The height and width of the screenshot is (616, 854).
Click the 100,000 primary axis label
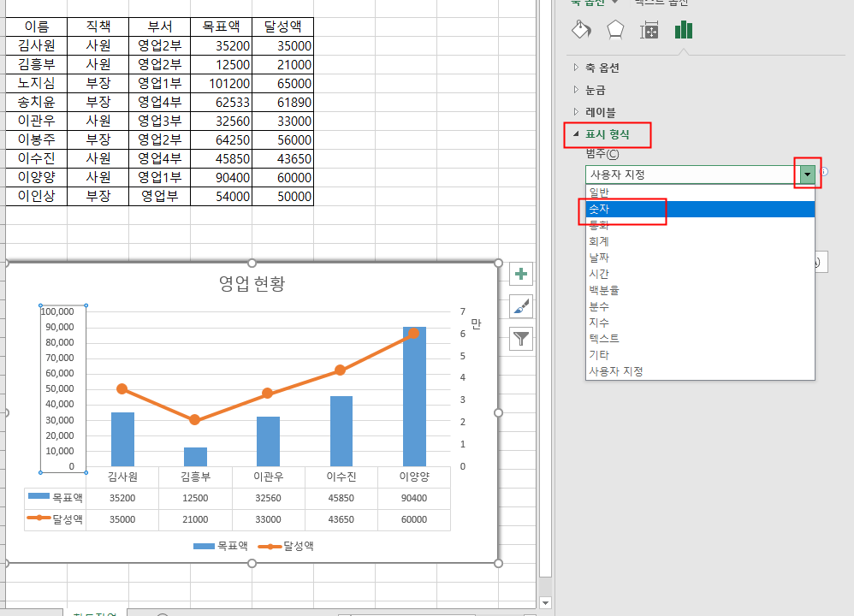pos(57,311)
